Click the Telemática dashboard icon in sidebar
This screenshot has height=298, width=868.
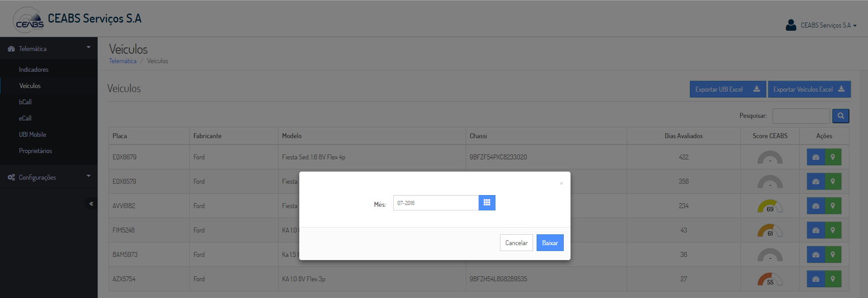click(x=11, y=49)
